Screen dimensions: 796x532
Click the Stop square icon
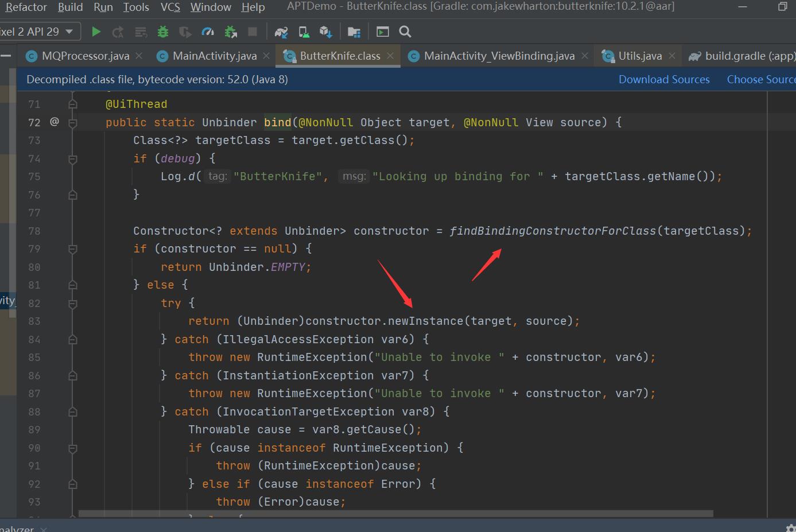click(253, 32)
